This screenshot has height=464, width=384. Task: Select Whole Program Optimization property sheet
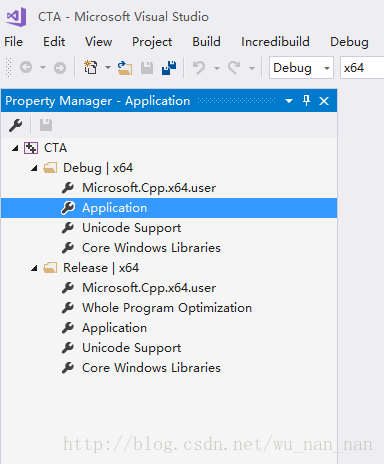pos(169,308)
